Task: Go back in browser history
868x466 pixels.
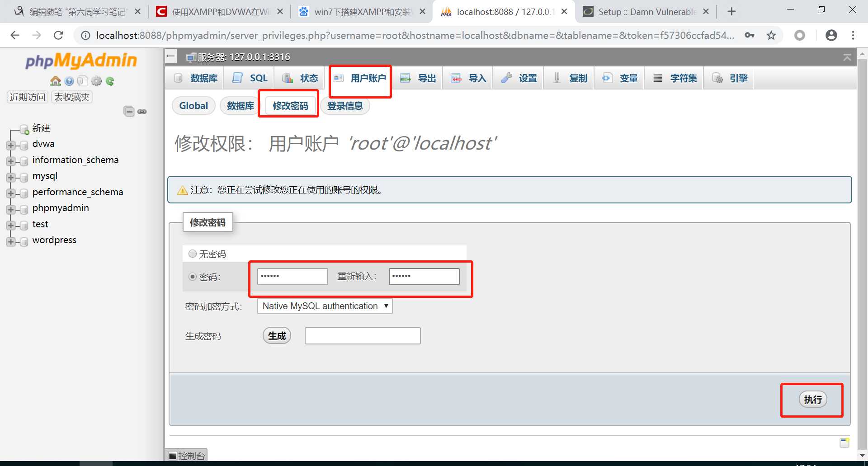Action: tap(15, 35)
